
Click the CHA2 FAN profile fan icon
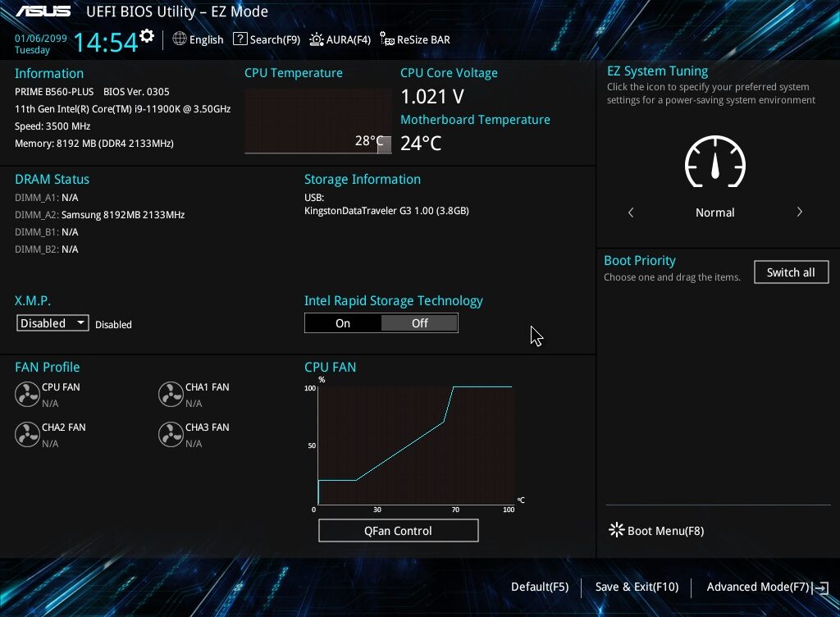[x=27, y=434]
